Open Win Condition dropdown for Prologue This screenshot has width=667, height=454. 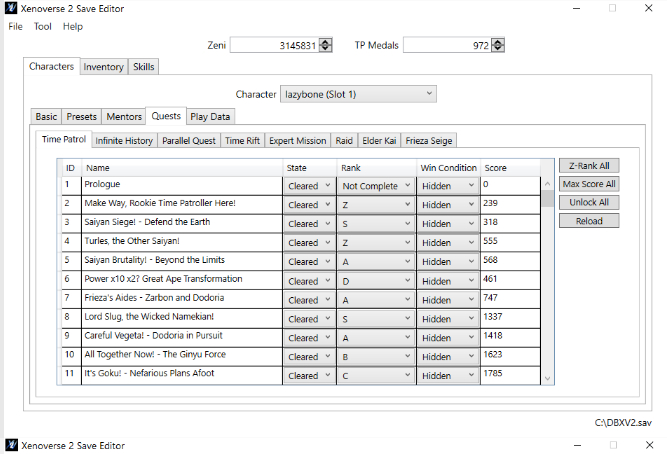coord(448,186)
